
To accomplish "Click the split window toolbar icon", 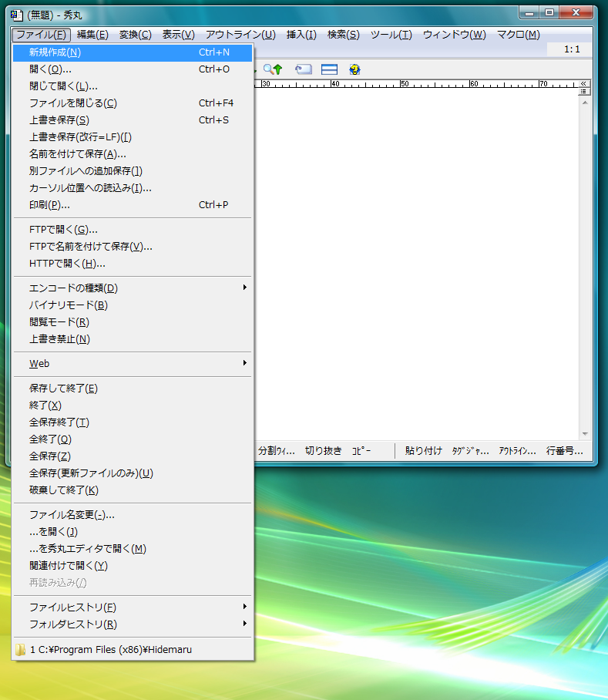I will (330, 69).
